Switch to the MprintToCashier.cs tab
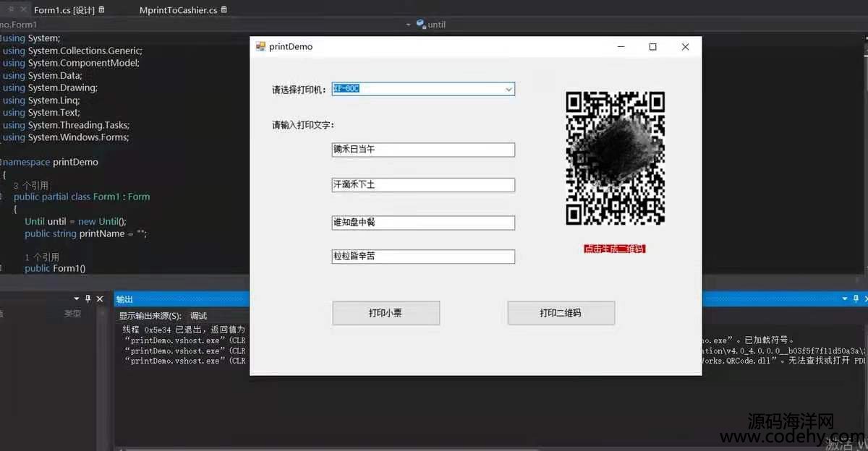 click(x=178, y=10)
